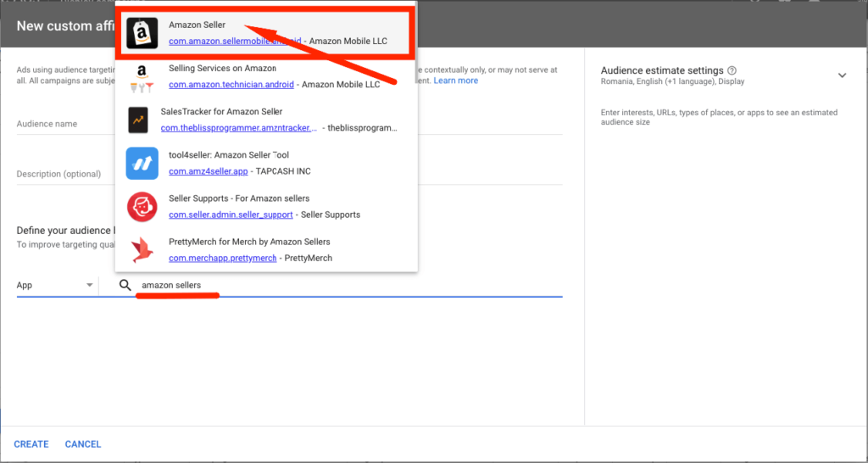
Task: Click the audience estimate help icon
Action: pyautogui.click(x=732, y=70)
